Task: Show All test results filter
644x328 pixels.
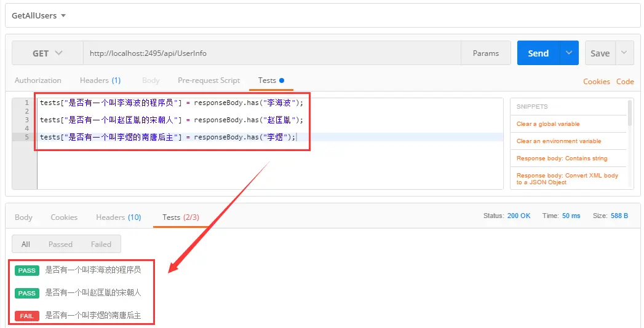Action: click(x=25, y=244)
